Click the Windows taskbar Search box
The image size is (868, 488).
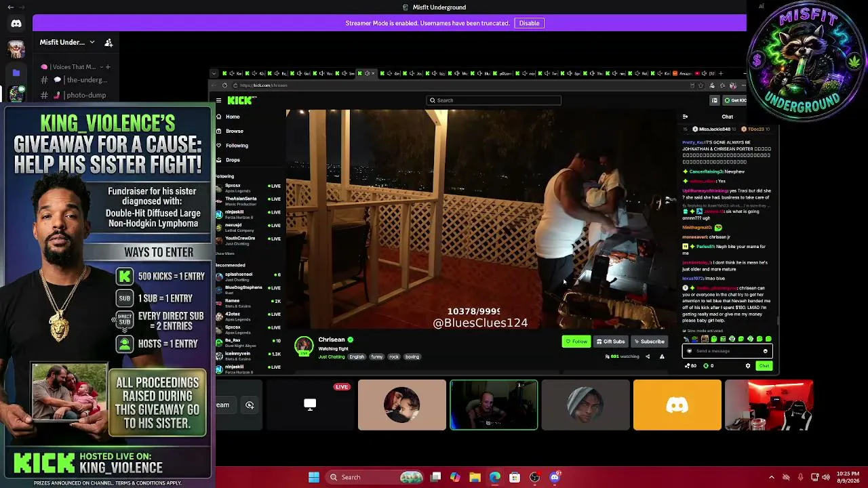pyautogui.click(x=375, y=477)
